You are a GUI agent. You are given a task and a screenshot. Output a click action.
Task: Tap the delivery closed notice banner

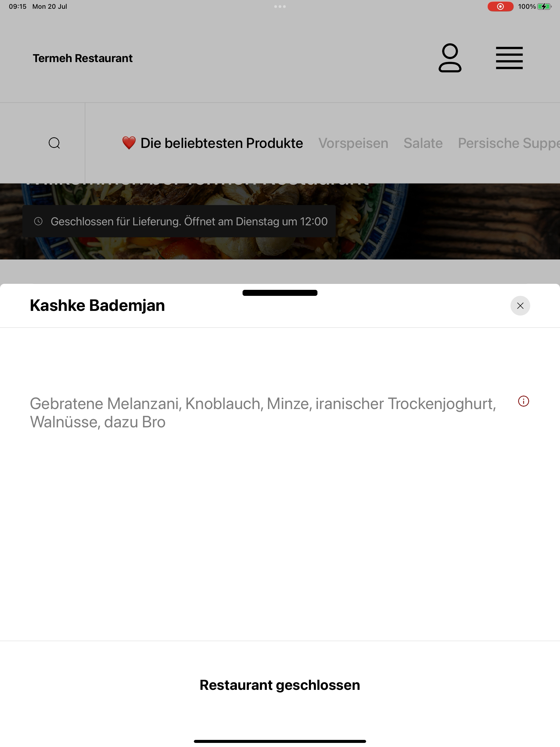tap(179, 221)
